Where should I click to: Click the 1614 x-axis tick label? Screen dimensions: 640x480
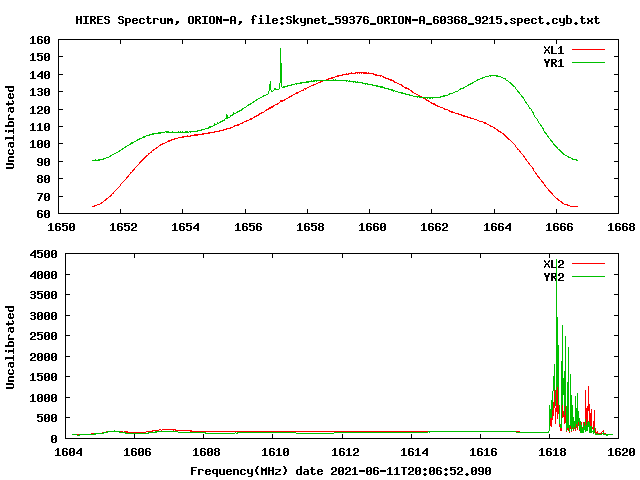click(x=414, y=452)
